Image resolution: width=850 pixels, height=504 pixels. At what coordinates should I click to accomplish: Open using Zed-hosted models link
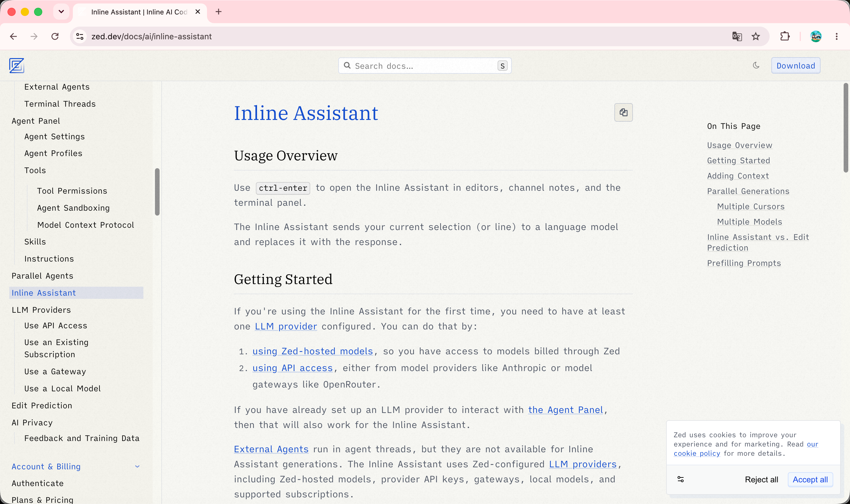point(313,351)
